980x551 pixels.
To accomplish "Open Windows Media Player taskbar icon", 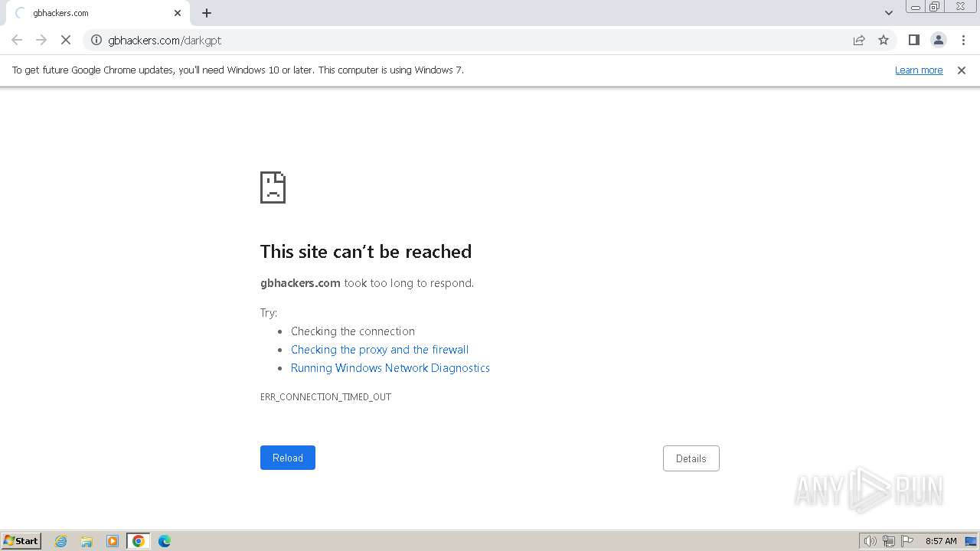I will tap(113, 541).
